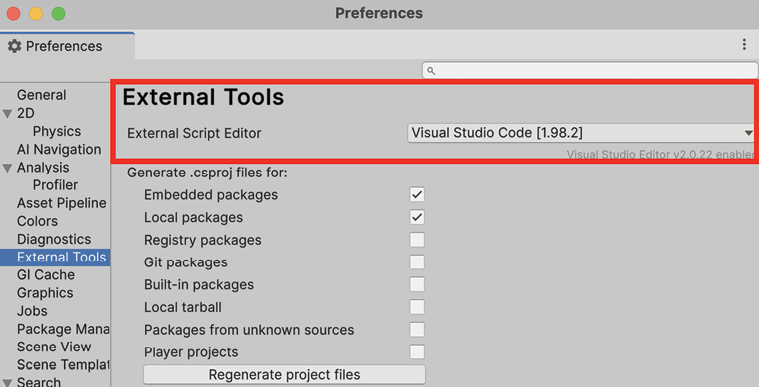Enable Packages from unknown sources checkbox

coord(417,329)
